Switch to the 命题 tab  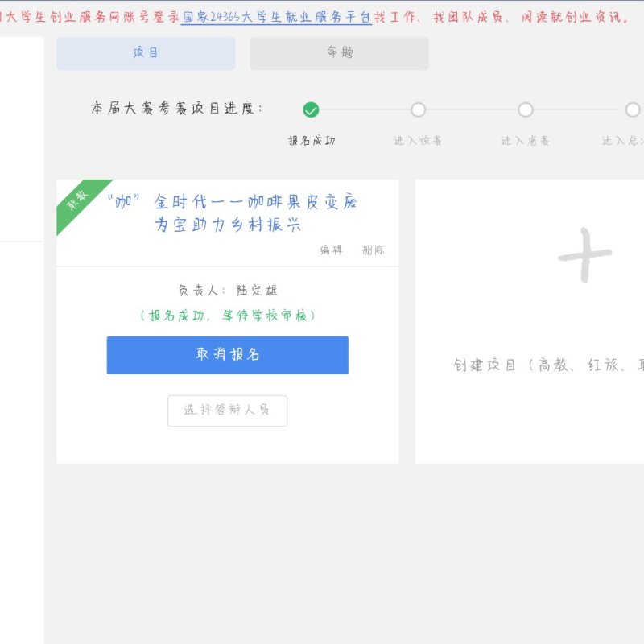(x=339, y=53)
